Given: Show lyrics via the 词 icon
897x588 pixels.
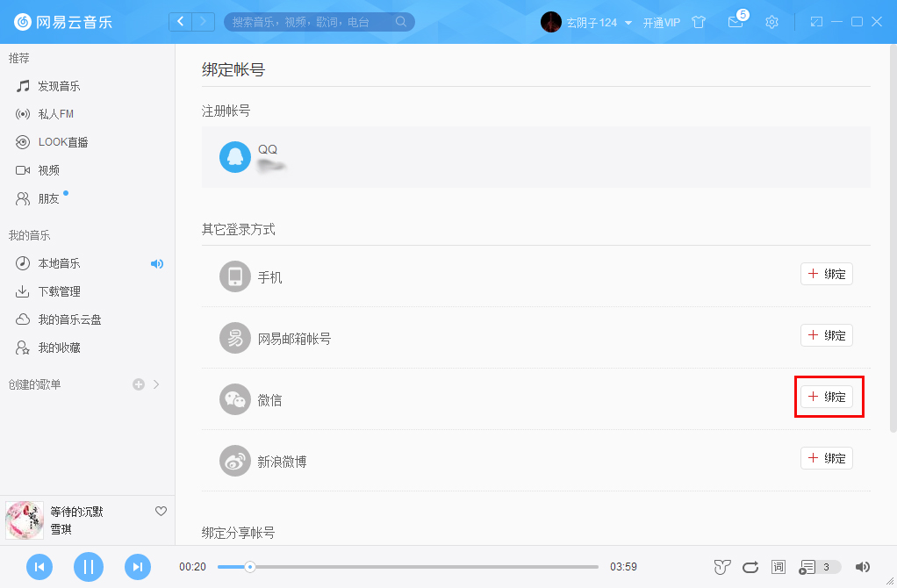Looking at the screenshot, I should click(778, 567).
